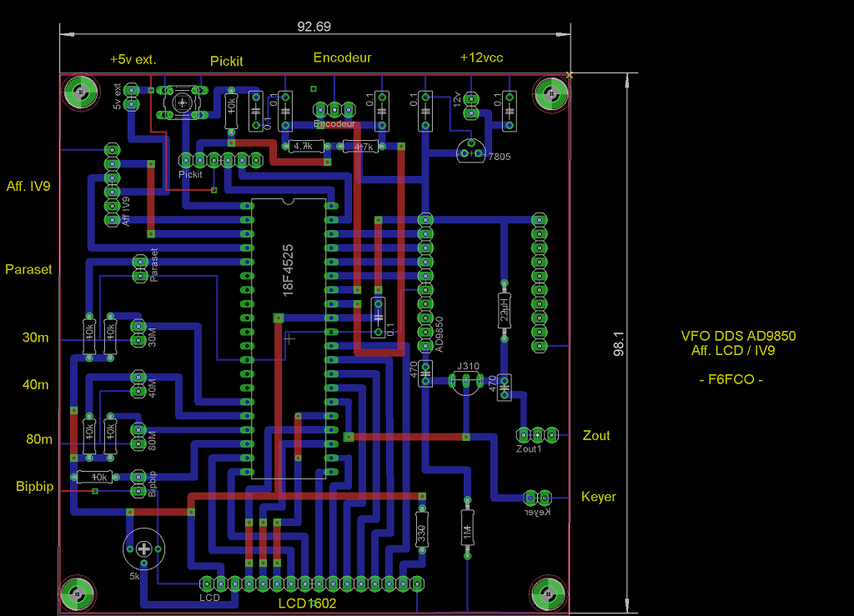Image resolution: width=854 pixels, height=616 pixels.
Task: Select the white "40M" jumper label
Action: point(153,388)
